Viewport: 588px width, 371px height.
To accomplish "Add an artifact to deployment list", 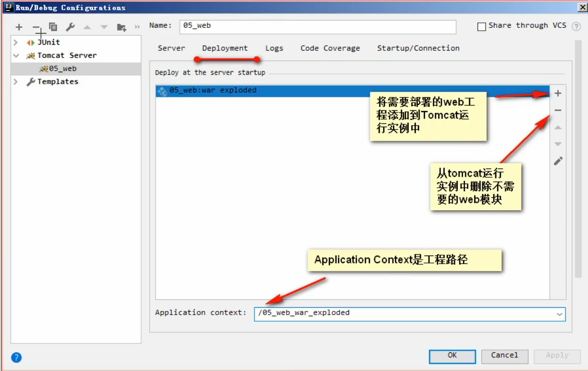I will click(x=558, y=94).
